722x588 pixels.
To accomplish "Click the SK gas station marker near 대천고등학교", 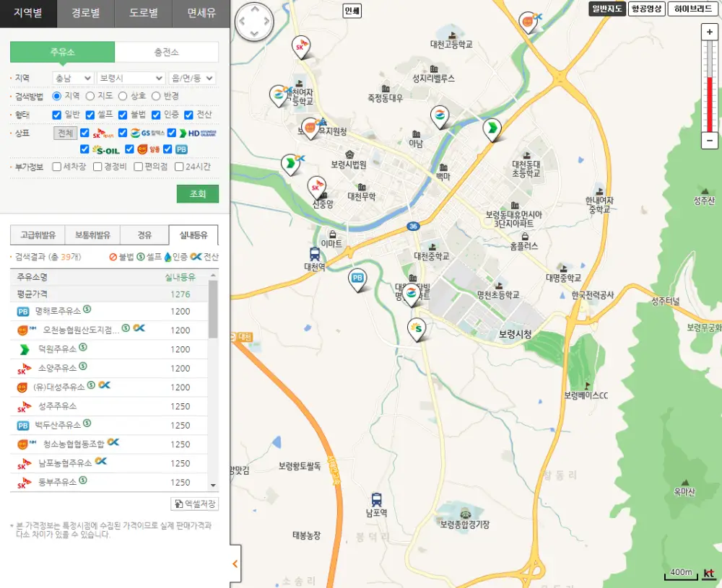I will click(x=302, y=45).
